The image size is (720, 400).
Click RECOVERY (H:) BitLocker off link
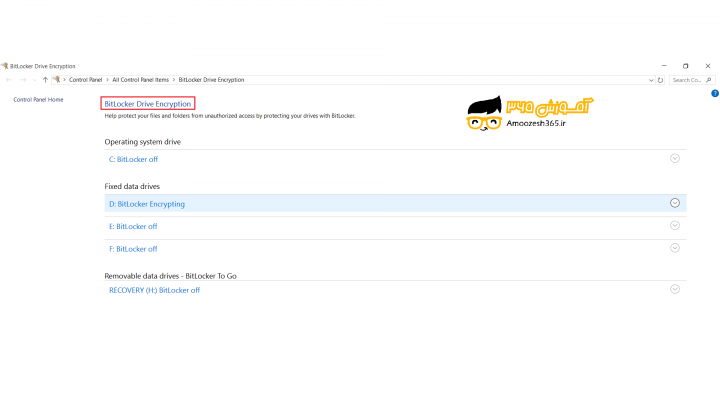coord(154,290)
